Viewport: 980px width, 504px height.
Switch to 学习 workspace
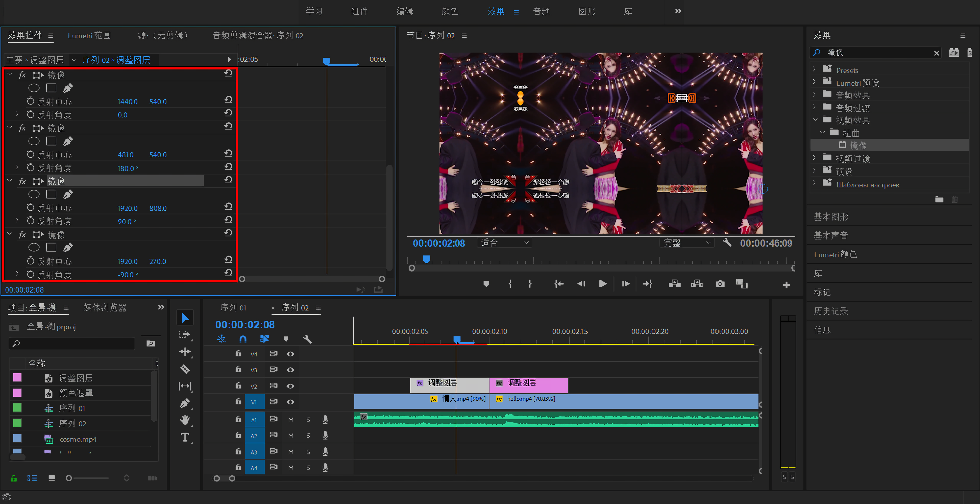[x=314, y=11]
